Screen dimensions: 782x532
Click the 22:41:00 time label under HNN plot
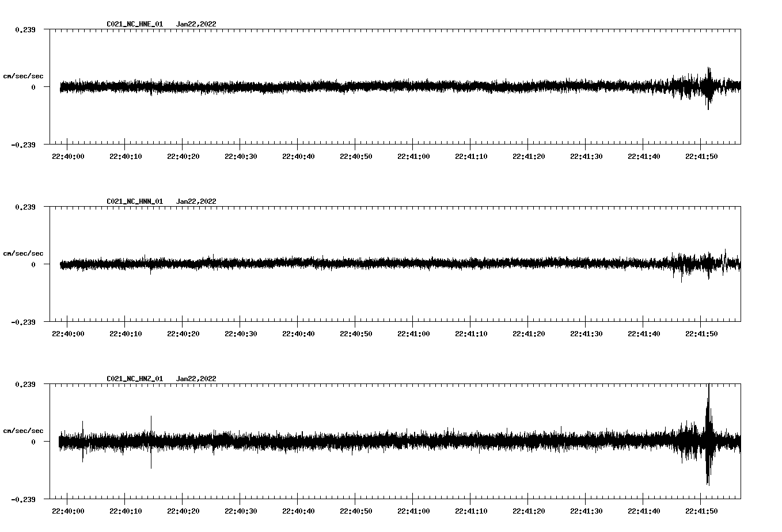point(413,334)
